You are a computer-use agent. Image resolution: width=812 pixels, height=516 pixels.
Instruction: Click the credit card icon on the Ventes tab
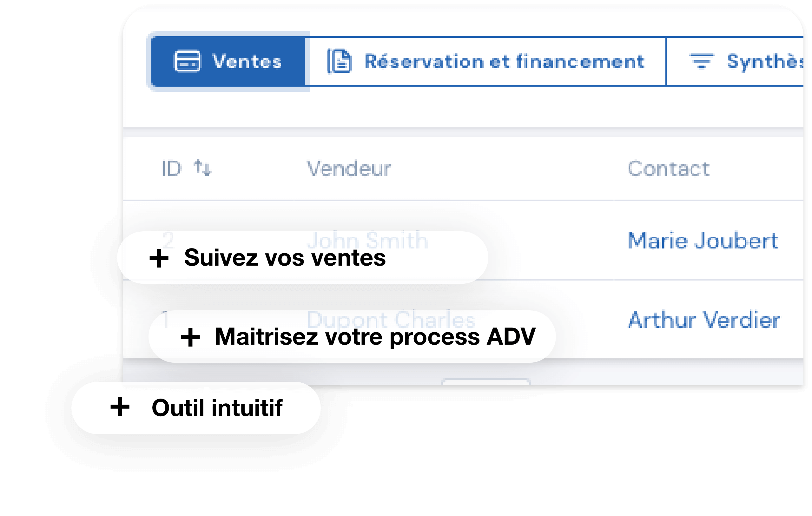click(x=188, y=62)
